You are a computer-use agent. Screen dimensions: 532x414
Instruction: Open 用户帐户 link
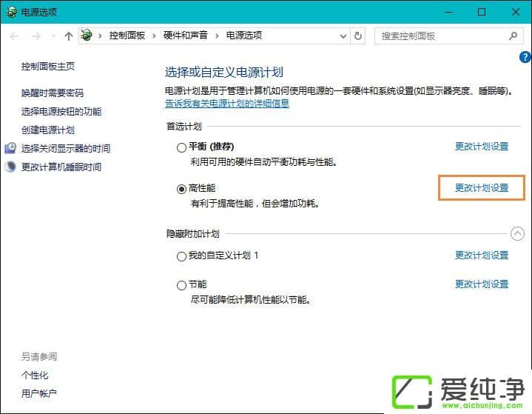click(x=39, y=393)
